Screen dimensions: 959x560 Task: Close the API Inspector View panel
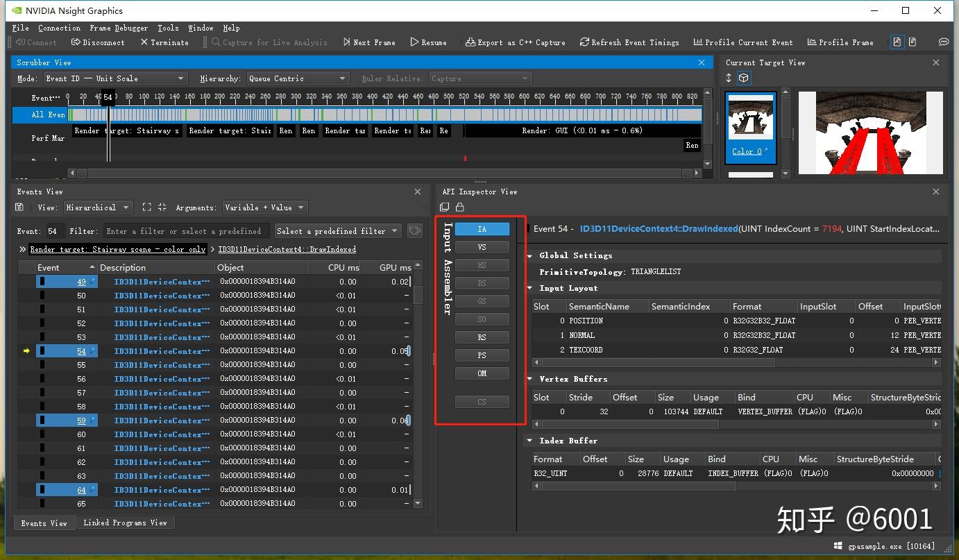click(936, 192)
